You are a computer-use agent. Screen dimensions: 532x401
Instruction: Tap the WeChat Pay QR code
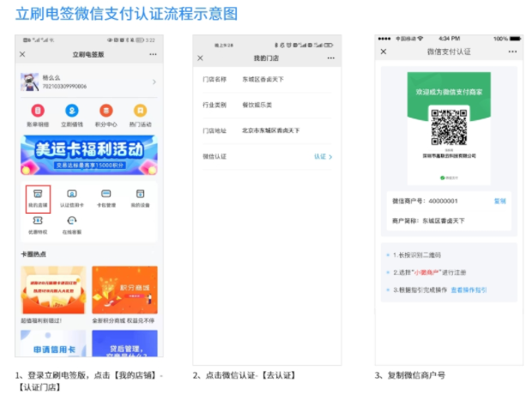point(449,127)
